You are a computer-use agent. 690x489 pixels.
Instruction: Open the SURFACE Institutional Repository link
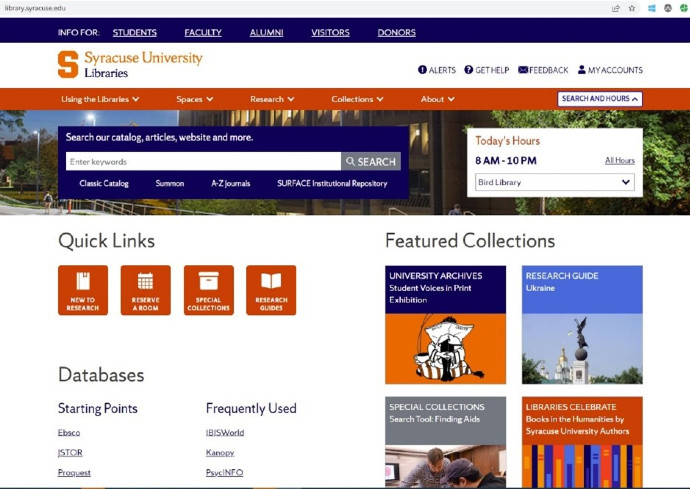click(x=332, y=184)
